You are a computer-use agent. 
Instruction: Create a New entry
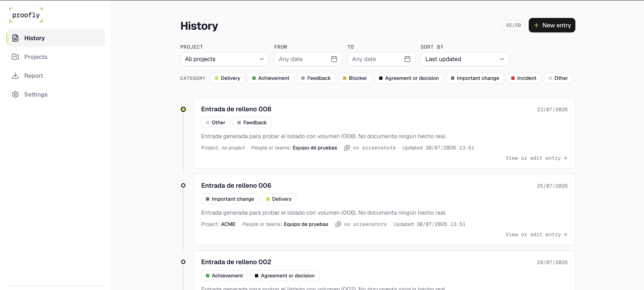tap(552, 25)
